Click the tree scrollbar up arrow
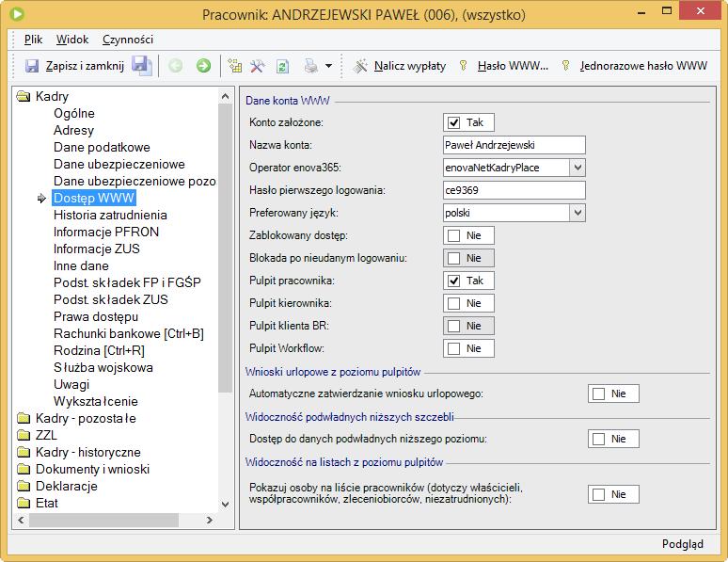The width and height of the screenshot is (728, 562). (225, 96)
